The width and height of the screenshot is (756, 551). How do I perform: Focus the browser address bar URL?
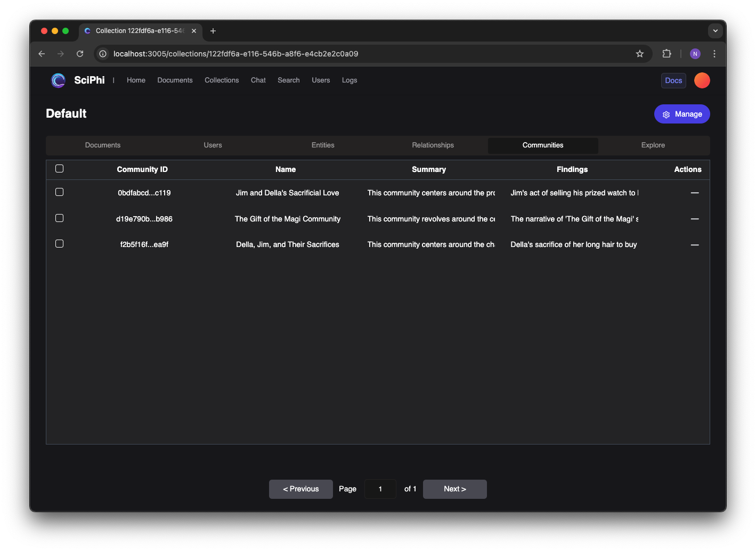pyautogui.click(x=235, y=54)
